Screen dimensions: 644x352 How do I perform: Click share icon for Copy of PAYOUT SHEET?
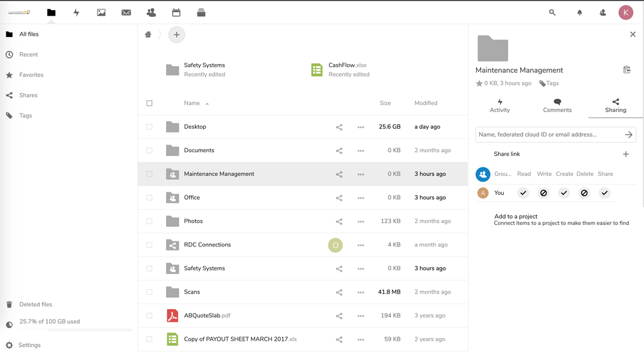pyautogui.click(x=339, y=339)
